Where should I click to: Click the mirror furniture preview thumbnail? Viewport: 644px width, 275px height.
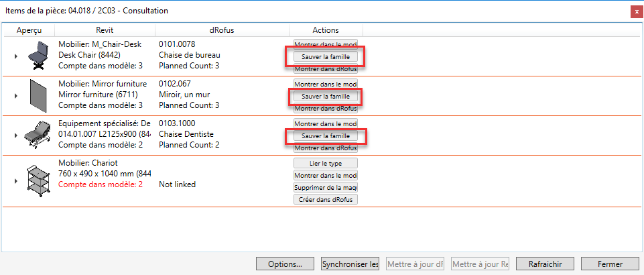[37, 95]
